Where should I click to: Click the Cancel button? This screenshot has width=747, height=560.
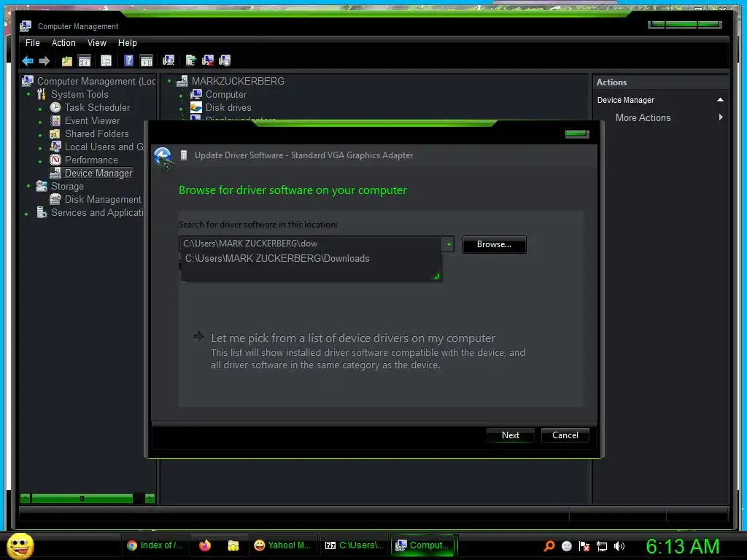click(565, 435)
